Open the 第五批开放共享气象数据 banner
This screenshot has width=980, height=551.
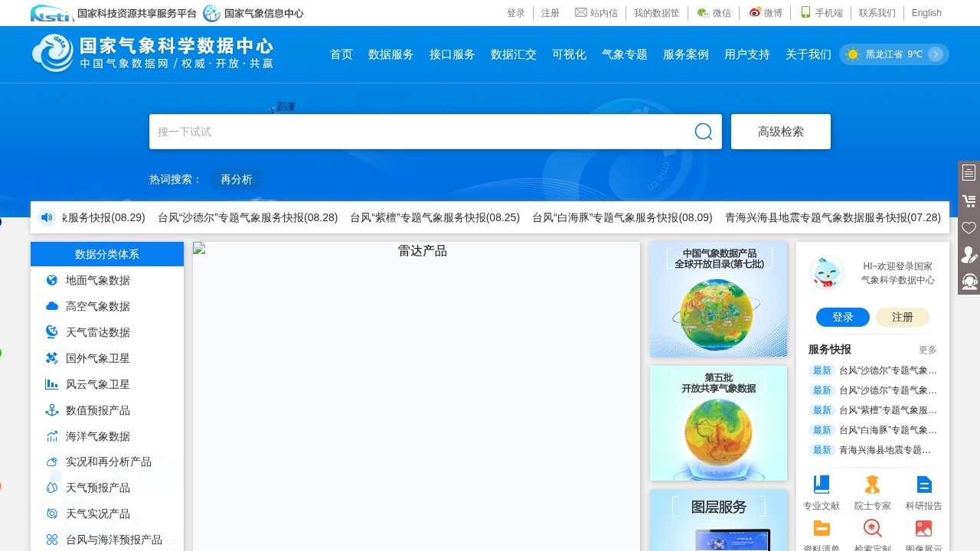719,423
